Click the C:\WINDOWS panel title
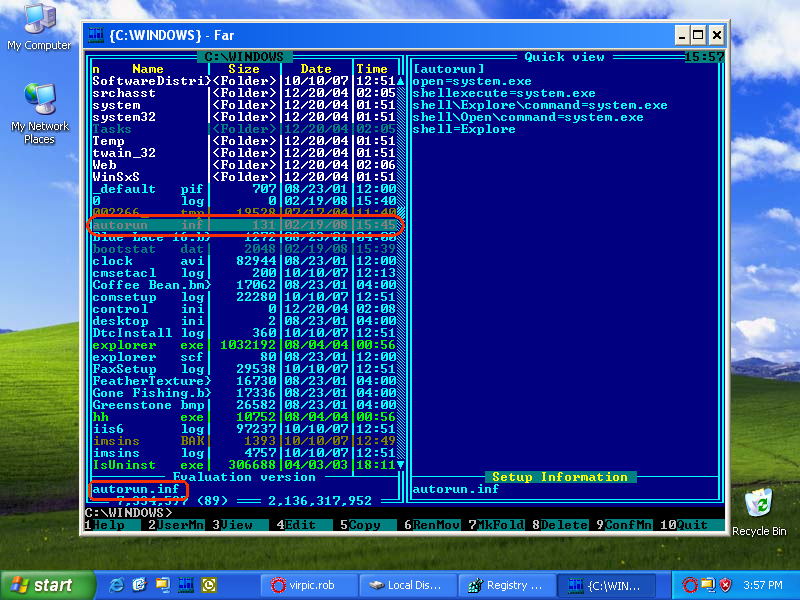 tap(244, 57)
